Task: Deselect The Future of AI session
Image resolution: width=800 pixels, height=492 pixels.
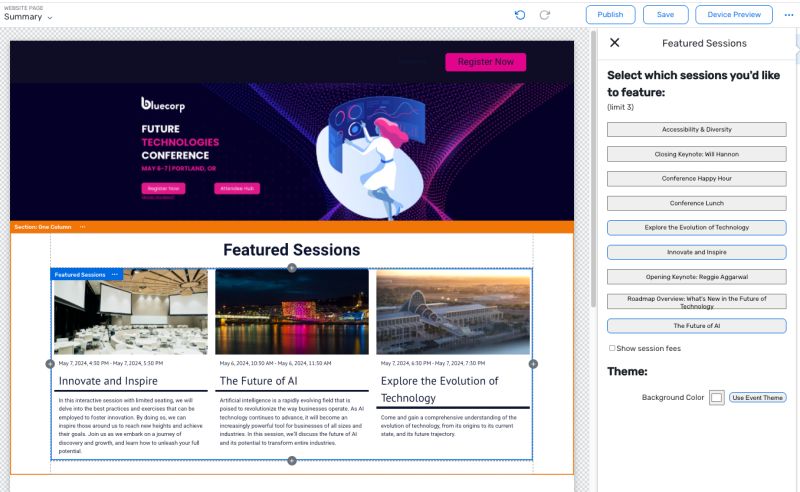Action: pyautogui.click(x=696, y=326)
